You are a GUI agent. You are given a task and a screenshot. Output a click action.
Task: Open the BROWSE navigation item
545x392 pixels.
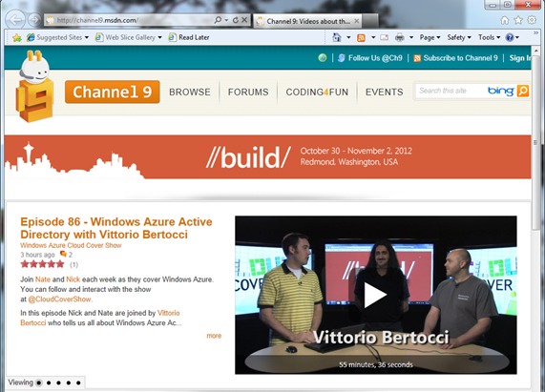pyautogui.click(x=190, y=92)
